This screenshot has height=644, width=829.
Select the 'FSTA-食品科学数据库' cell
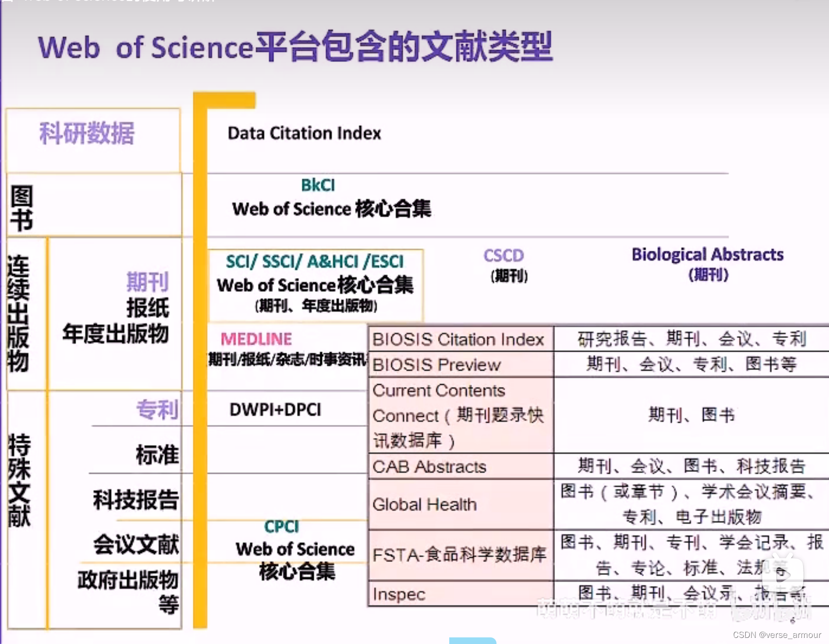point(460,555)
